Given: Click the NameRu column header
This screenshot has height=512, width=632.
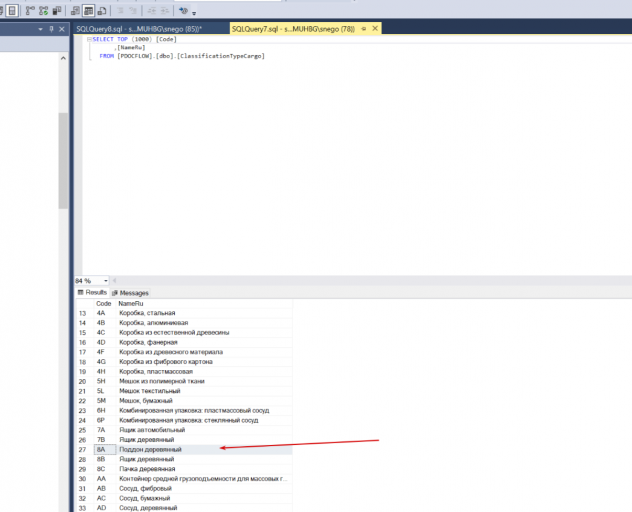Looking at the screenshot, I should [204, 304].
